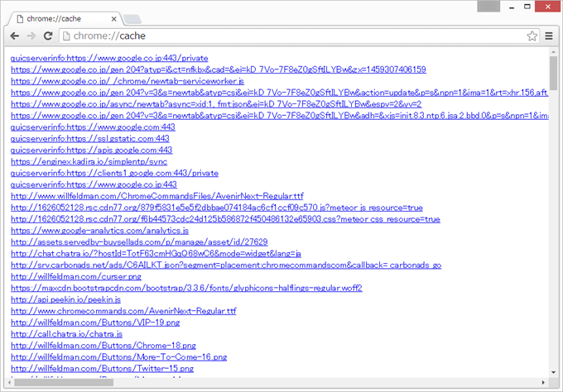Click the horizontal scrollbar right arrow

pos(541,382)
